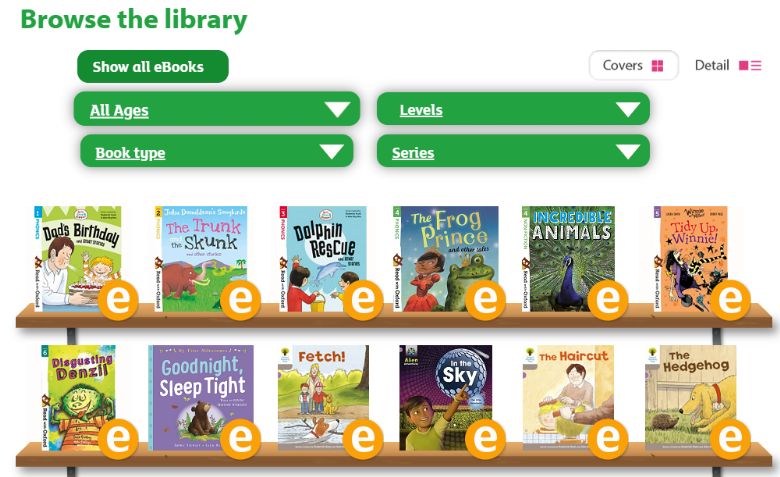Click the pink Covers grid icon

657,66
